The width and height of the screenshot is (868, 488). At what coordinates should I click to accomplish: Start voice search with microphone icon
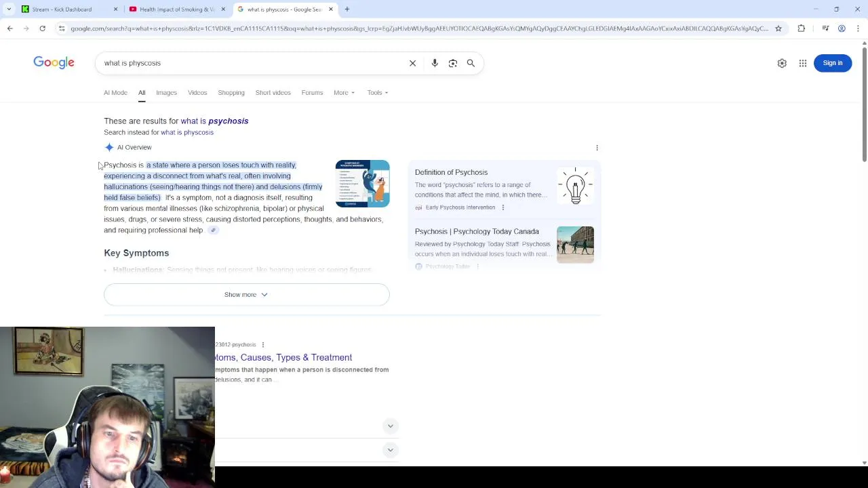click(435, 63)
